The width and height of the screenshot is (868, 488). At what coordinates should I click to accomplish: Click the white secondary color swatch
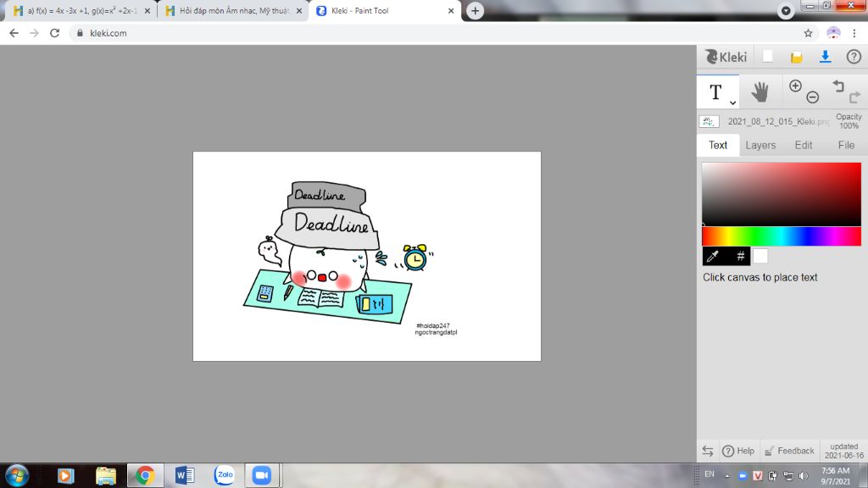pyautogui.click(x=760, y=256)
